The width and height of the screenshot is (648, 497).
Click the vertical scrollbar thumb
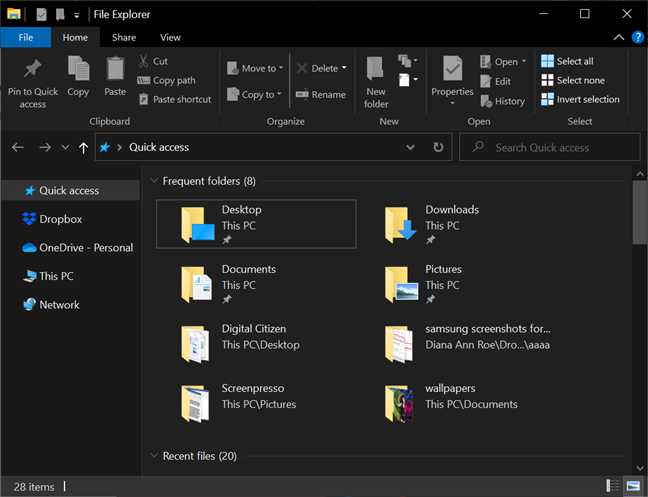(x=640, y=212)
